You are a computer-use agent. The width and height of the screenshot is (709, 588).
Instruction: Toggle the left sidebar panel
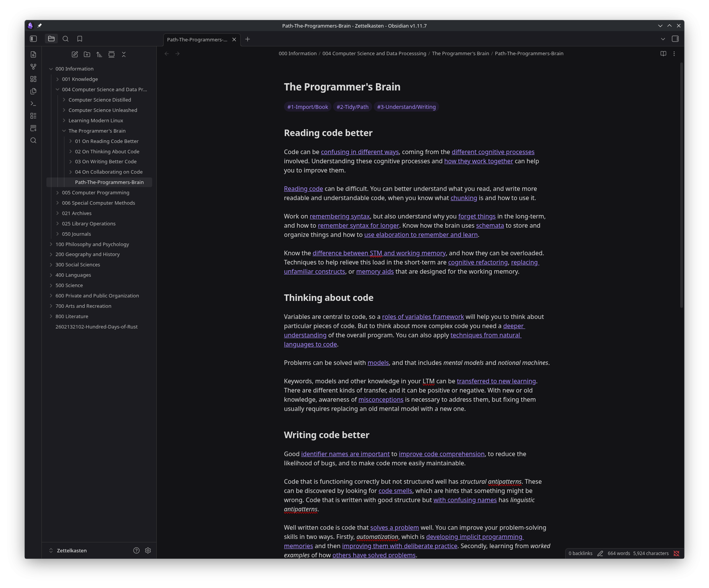(33, 39)
